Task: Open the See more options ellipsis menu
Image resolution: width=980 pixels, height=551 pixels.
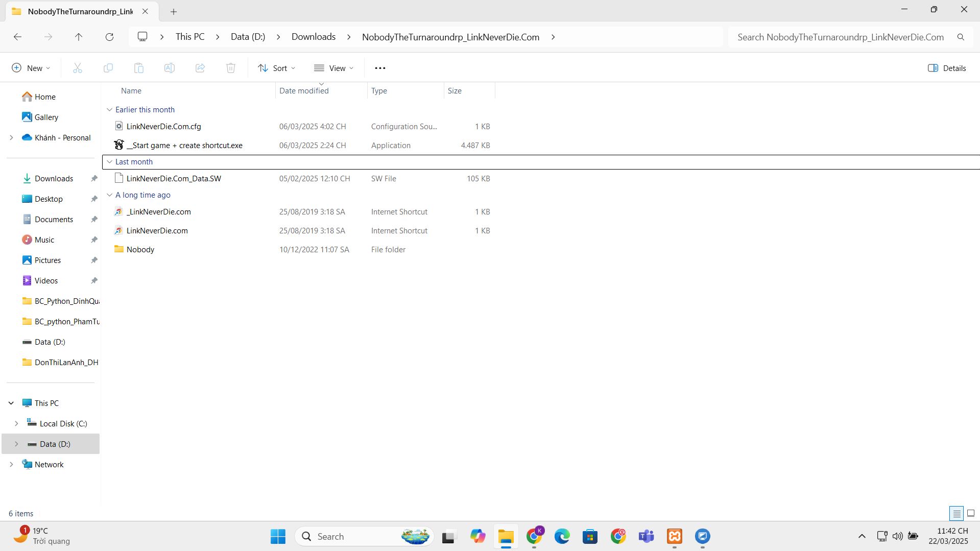Action: click(380, 68)
